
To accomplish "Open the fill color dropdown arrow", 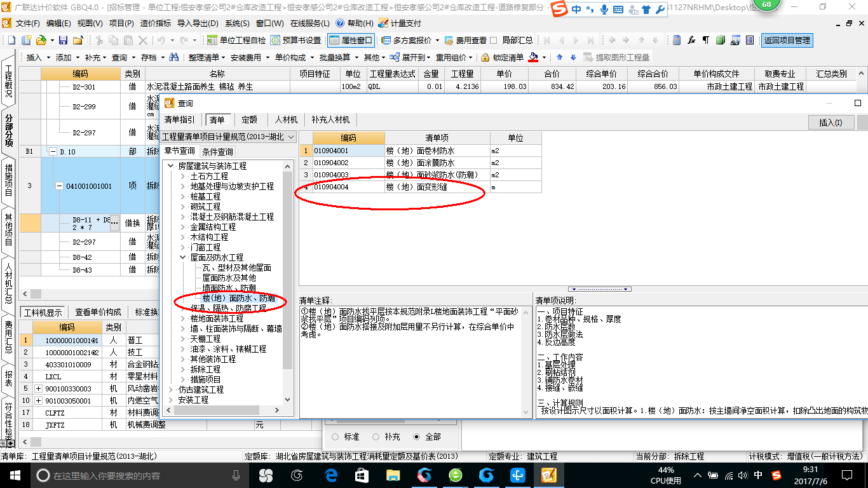I will [x=544, y=57].
